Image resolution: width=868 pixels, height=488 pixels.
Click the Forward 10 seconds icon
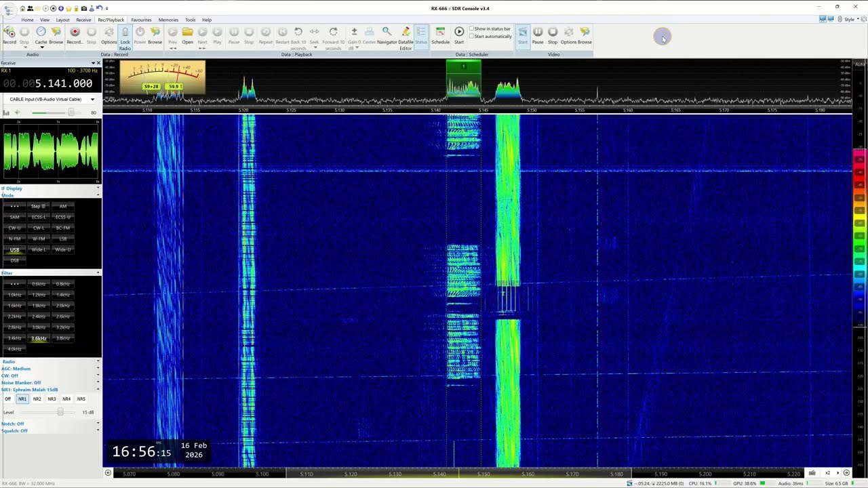pyautogui.click(x=333, y=38)
